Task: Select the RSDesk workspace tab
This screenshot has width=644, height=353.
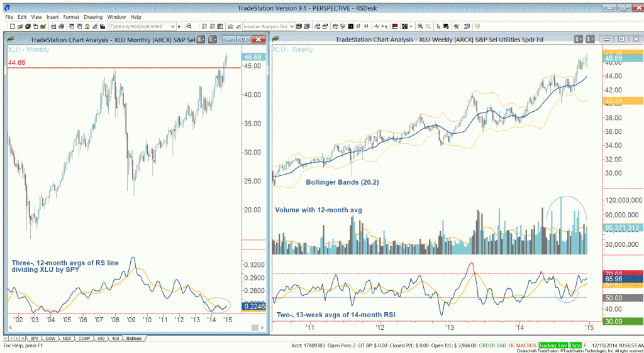Action: coord(133,339)
